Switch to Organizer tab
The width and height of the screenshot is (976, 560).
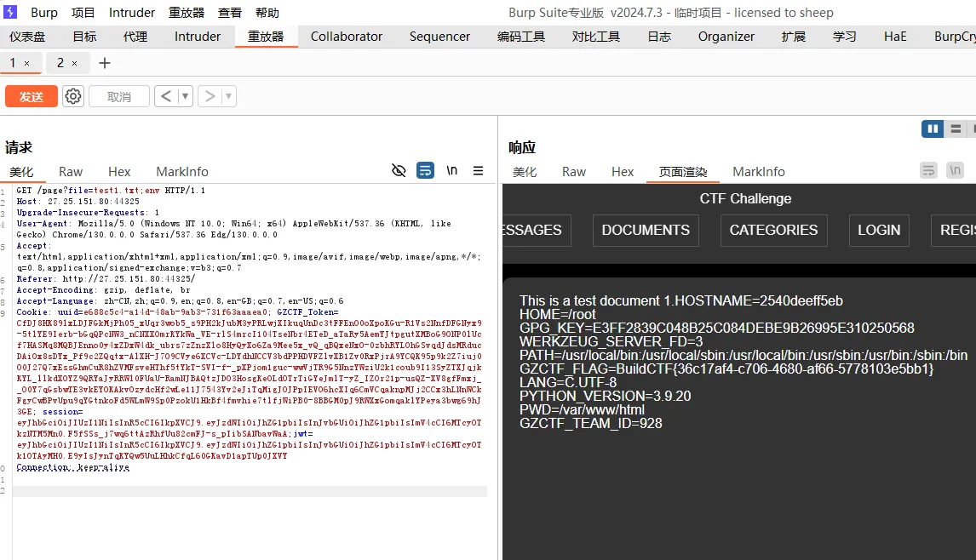click(726, 37)
